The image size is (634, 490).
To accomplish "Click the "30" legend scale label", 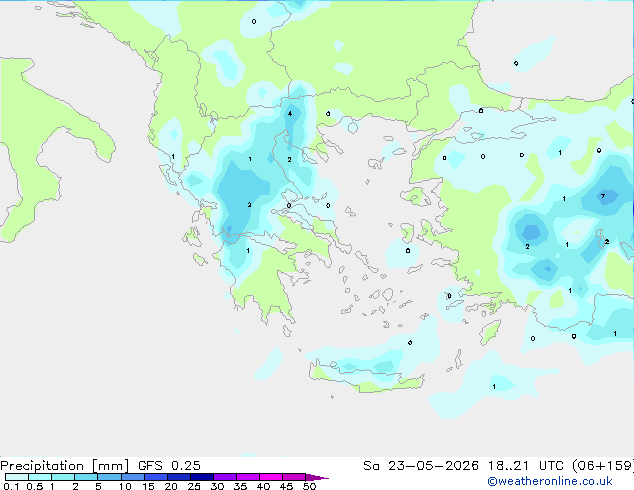I will pos(218,486).
